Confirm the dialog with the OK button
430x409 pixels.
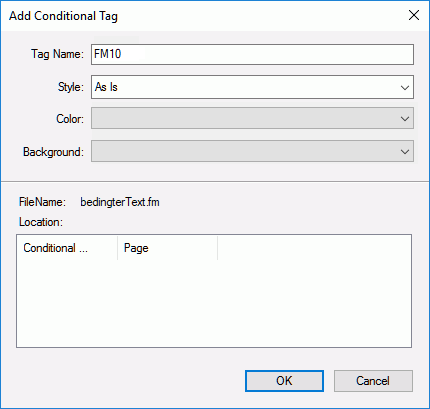point(284,381)
